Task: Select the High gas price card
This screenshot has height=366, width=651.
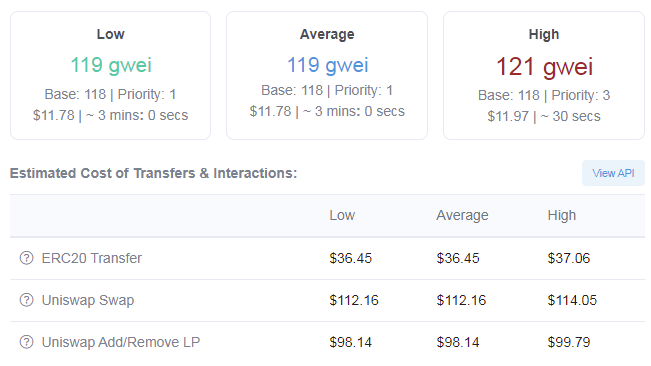Action: coord(544,76)
